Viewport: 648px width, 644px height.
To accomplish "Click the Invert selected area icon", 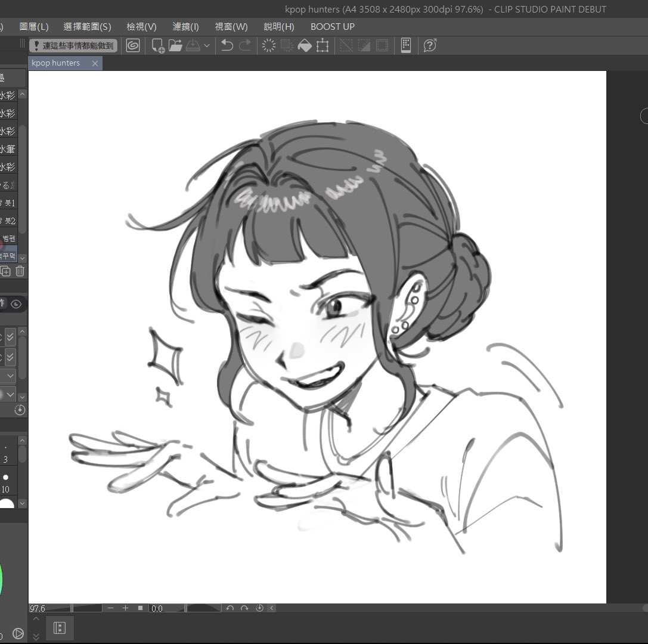I will pyautogui.click(x=364, y=45).
